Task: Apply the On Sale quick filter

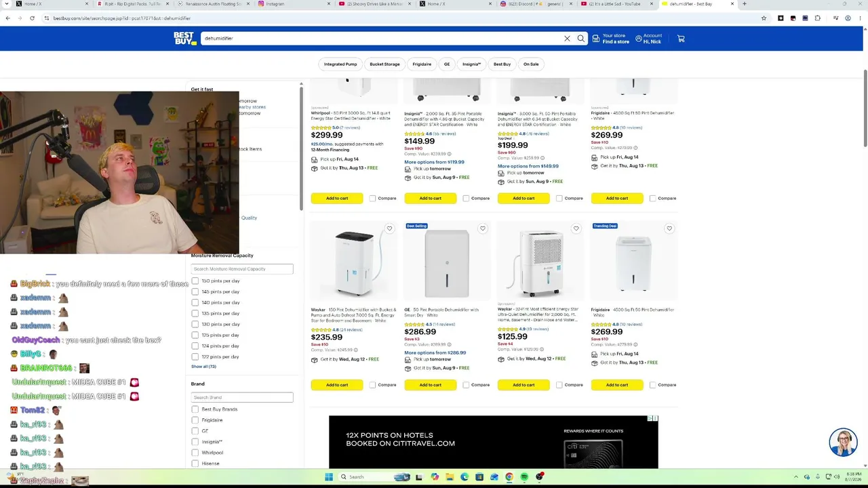Action: pos(531,64)
